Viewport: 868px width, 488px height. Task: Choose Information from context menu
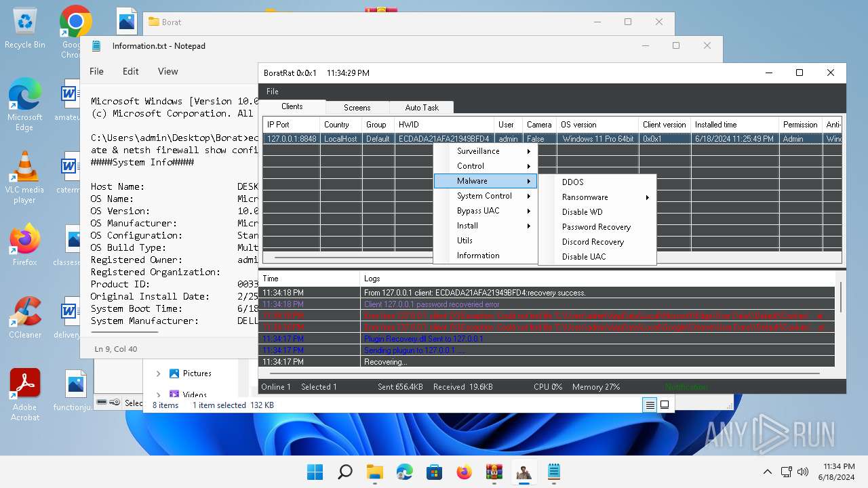[x=486, y=256]
